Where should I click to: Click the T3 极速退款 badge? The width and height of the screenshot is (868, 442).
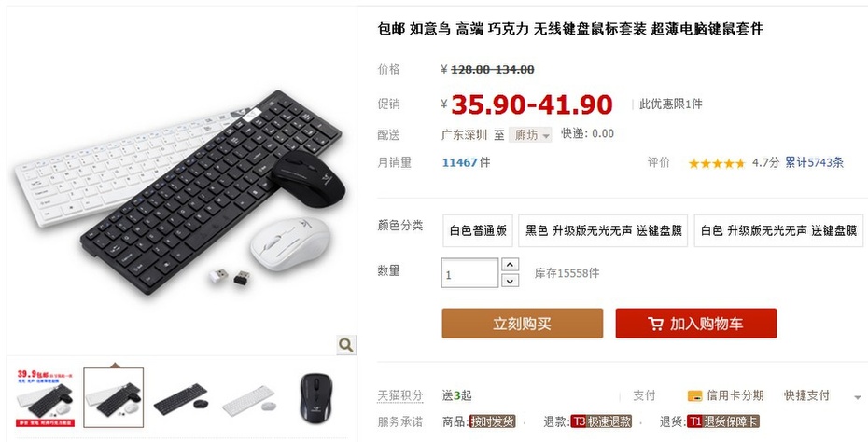601,421
